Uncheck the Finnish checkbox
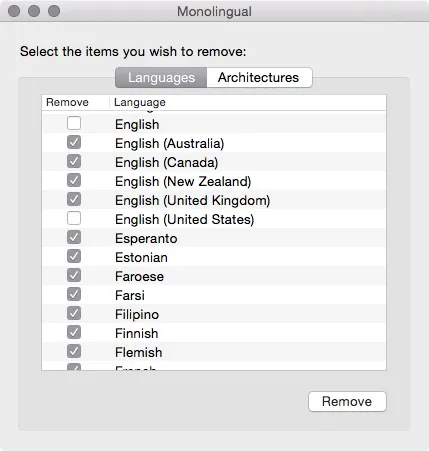Screen dimensions: 429x451 coord(74,332)
